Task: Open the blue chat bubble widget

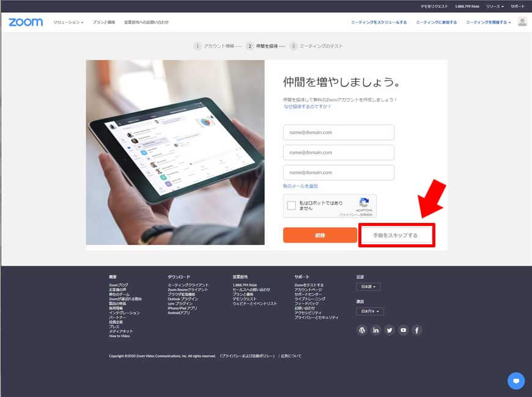Action: (516, 381)
